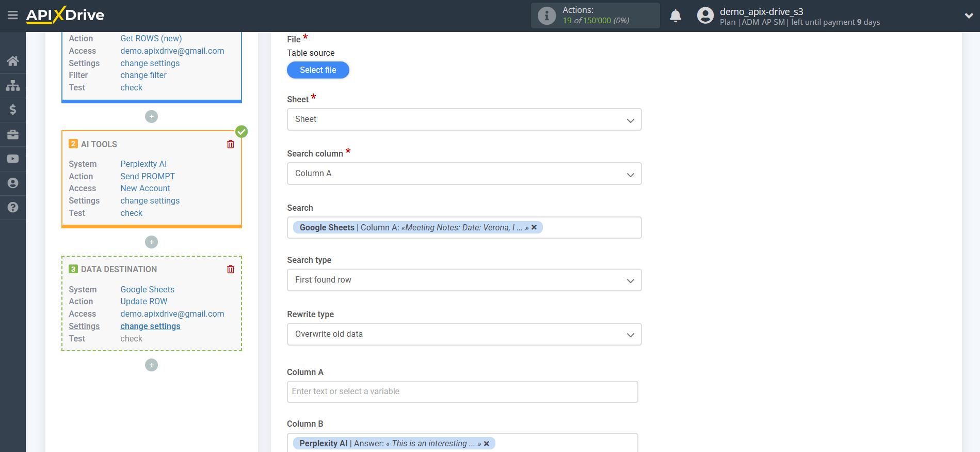Open the help question mark sidebar icon
The width and height of the screenshot is (980, 452).
(13, 207)
